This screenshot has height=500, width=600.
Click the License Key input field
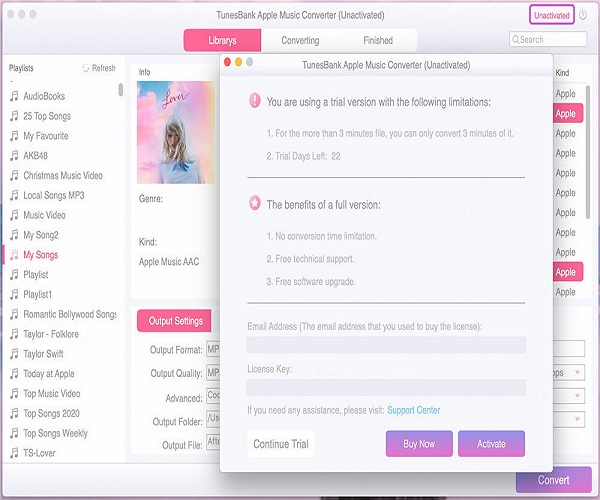(386, 388)
